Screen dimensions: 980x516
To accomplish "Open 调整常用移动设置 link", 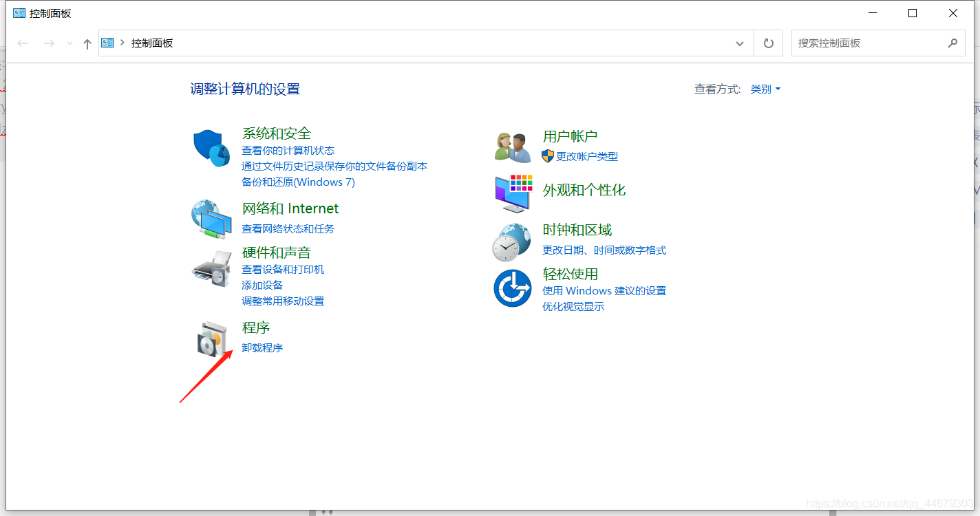I will [283, 301].
